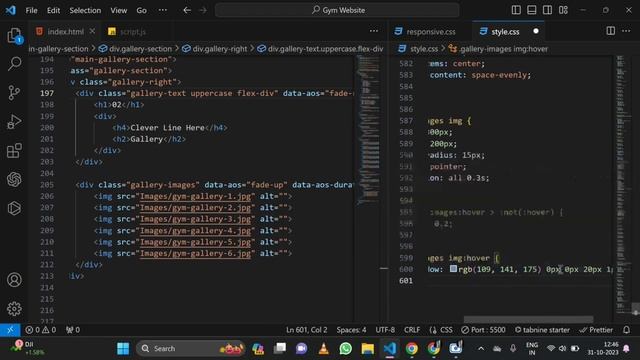
Task: Open notifications bell in status bar
Action: click(627, 329)
